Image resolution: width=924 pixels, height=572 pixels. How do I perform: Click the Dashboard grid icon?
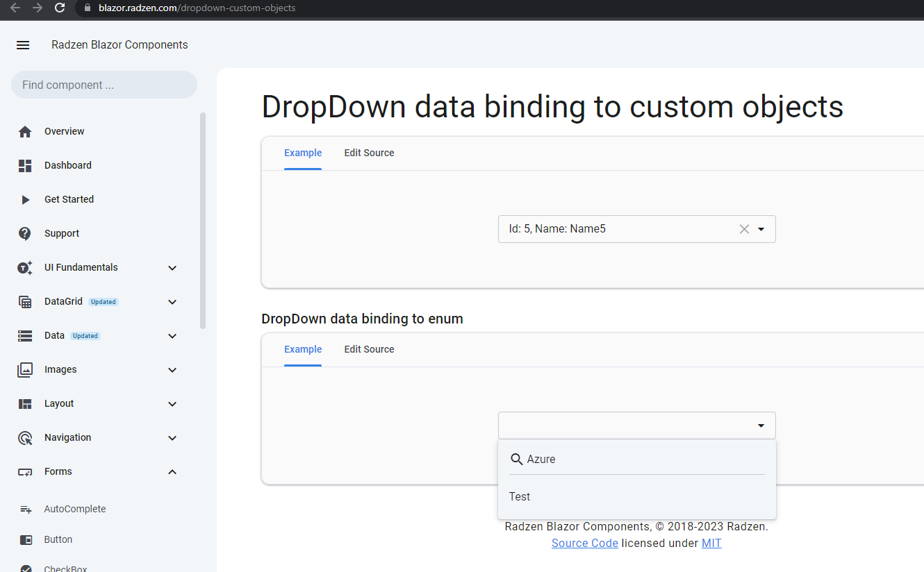click(25, 166)
